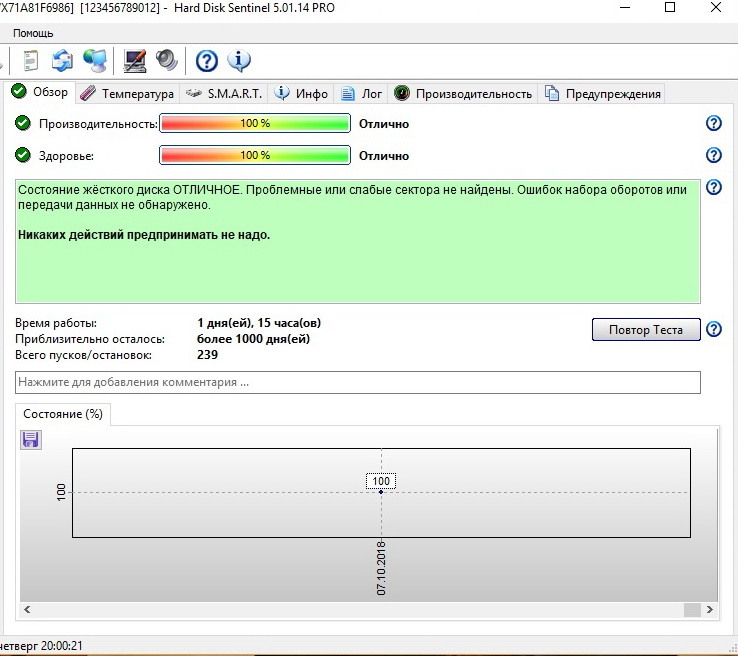Click the speaker sound toolbar icon
The width and height of the screenshot is (738, 656).
point(166,61)
